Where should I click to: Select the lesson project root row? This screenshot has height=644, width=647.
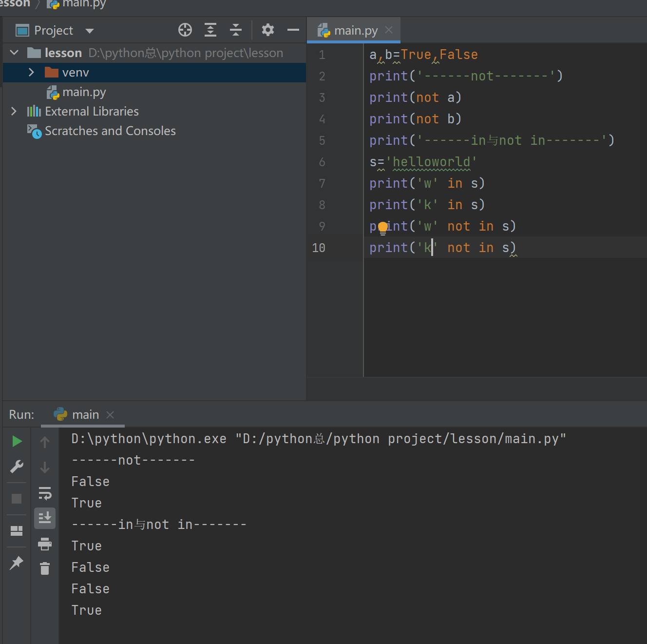click(154, 53)
